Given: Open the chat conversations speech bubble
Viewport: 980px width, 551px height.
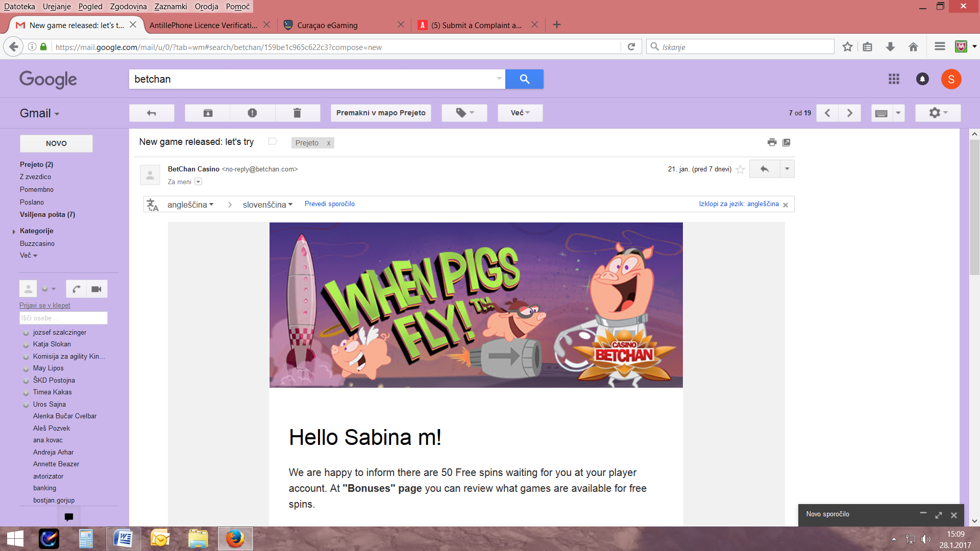Looking at the screenshot, I should pyautogui.click(x=69, y=517).
